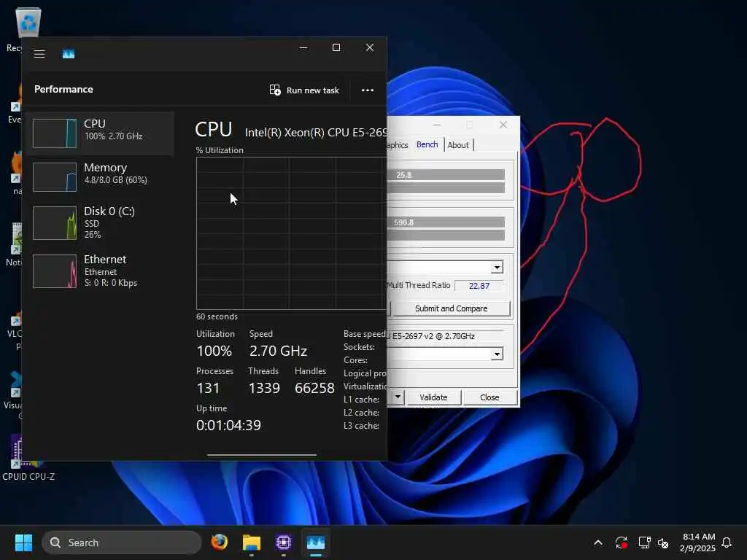The height and width of the screenshot is (560, 747).
Task: Open the notification bell
Action: [x=727, y=542]
